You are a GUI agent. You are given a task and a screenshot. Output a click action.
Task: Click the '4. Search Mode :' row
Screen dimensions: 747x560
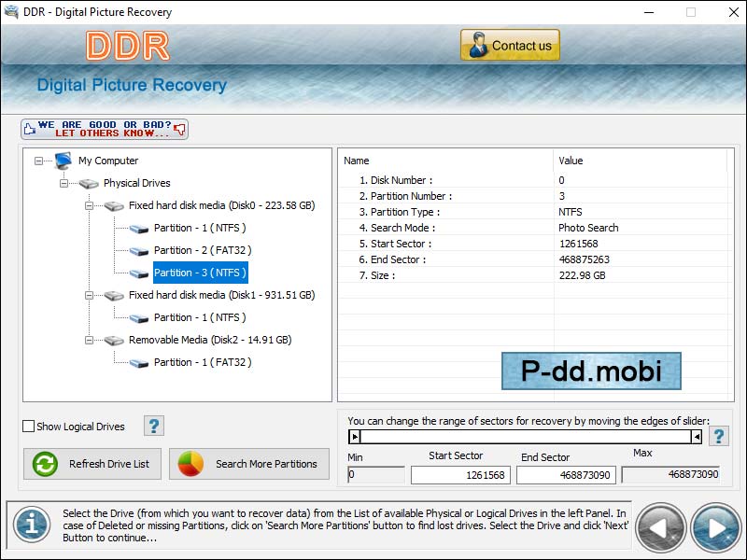(x=533, y=228)
